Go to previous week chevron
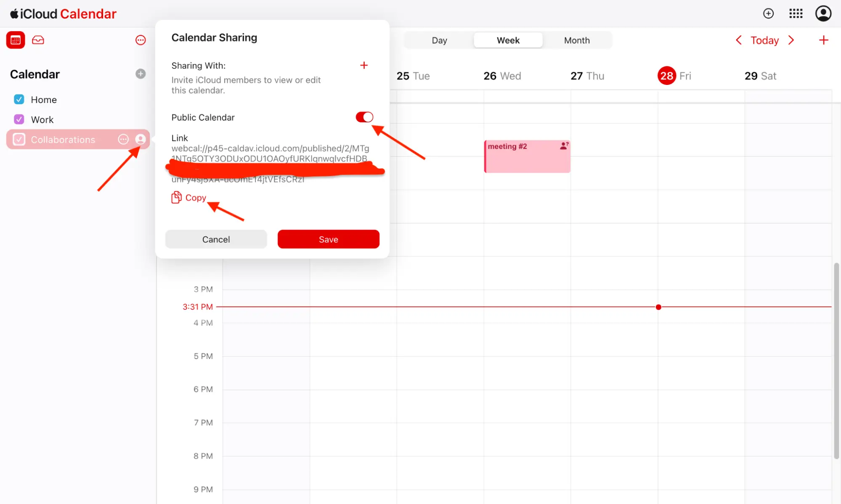 738,40
